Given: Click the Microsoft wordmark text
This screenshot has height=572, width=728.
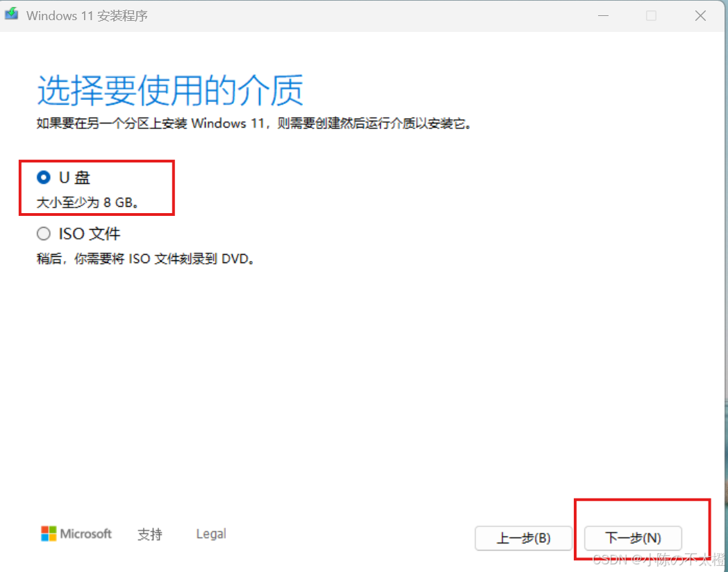Looking at the screenshot, I should (86, 534).
